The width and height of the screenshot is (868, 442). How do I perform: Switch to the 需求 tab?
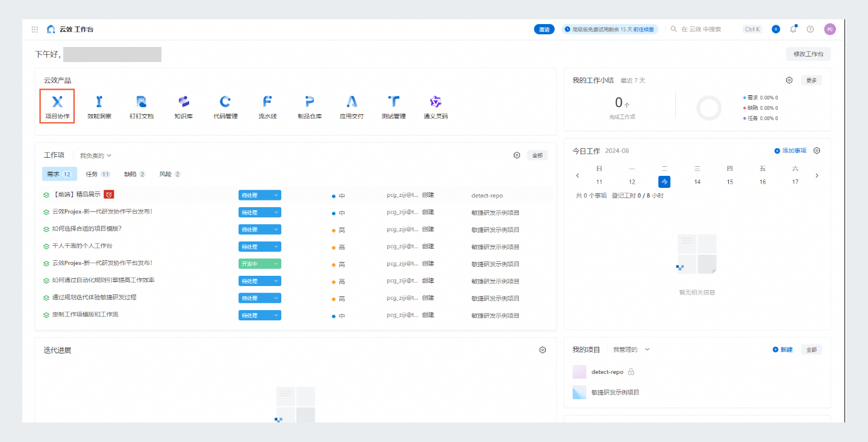coord(59,174)
